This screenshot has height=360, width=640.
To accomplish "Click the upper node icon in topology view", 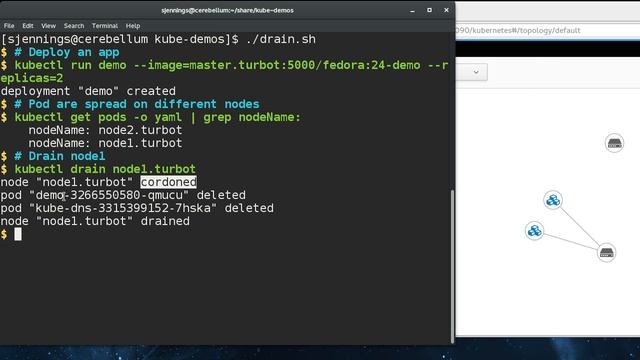I will (x=614, y=143).
